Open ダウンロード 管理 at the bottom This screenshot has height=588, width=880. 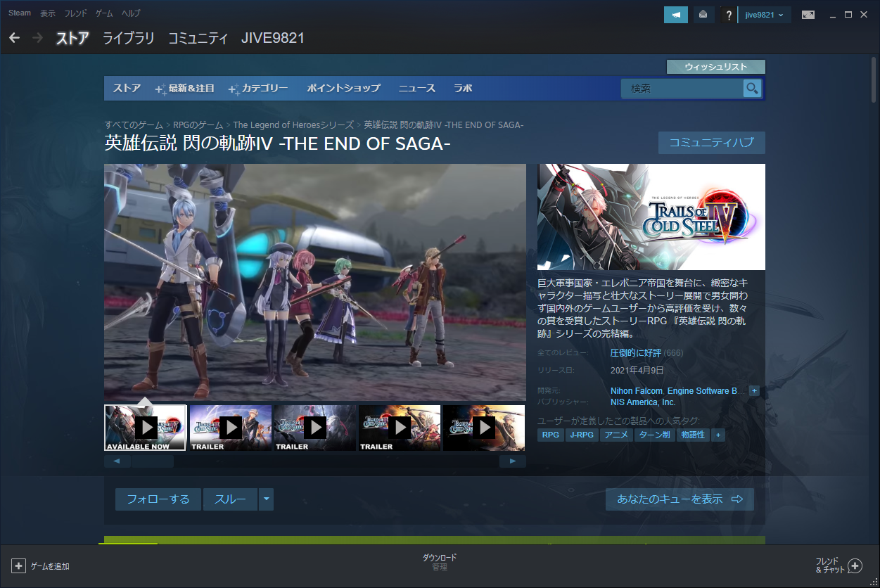tap(440, 562)
